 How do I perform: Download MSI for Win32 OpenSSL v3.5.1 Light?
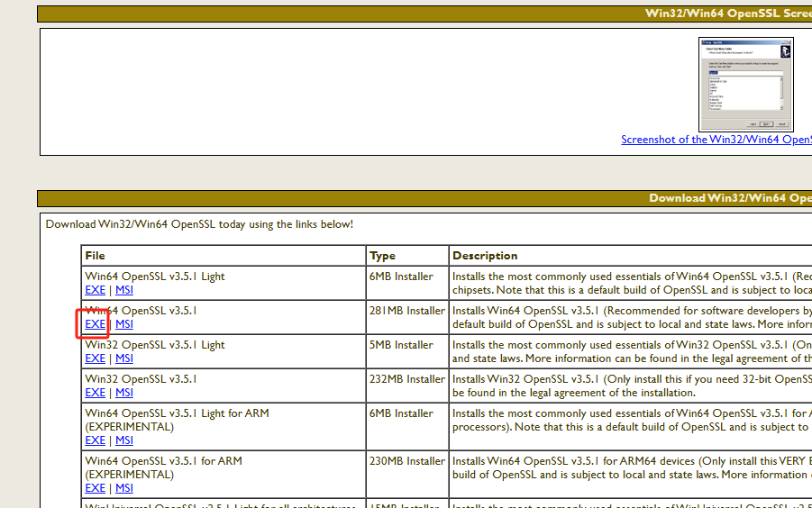click(x=124, y=358)
